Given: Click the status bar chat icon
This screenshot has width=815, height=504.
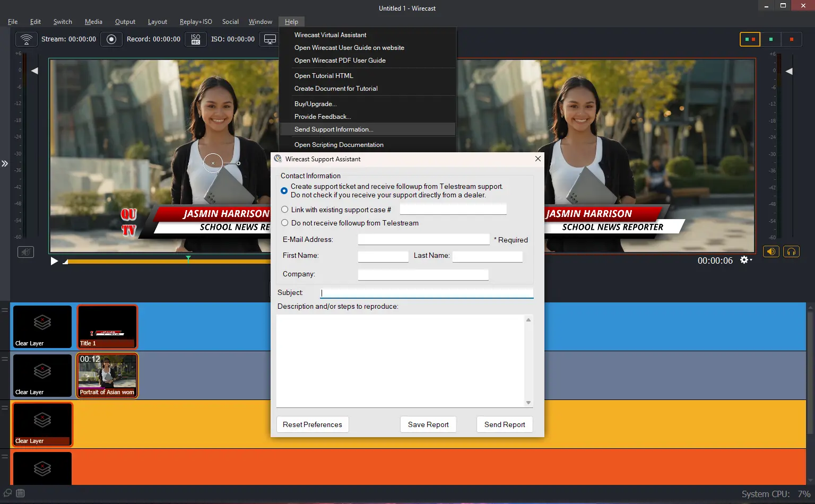Looking at the screenshot, I should (8, 493).
